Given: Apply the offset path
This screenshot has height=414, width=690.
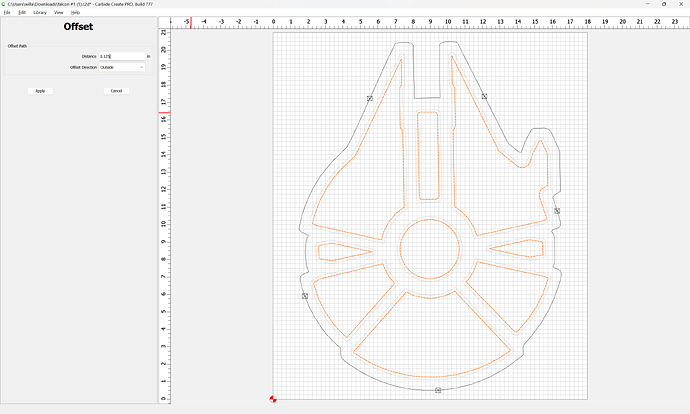Looking at the screenshot, I should point(40,91).
